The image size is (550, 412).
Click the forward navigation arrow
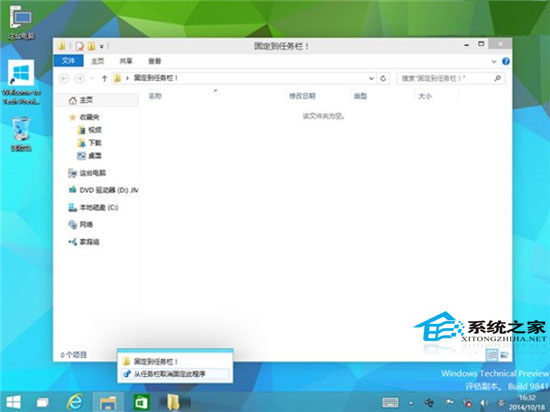(x=80, y=79)
